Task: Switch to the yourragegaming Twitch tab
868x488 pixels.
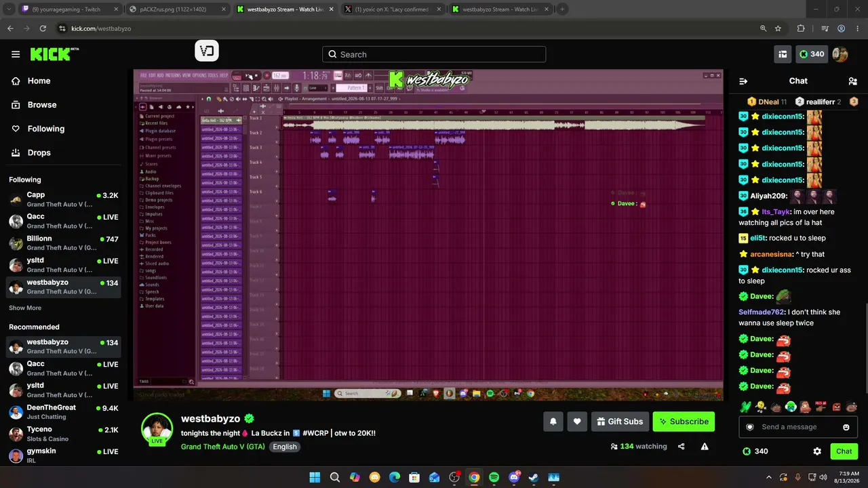Action: 69,9
